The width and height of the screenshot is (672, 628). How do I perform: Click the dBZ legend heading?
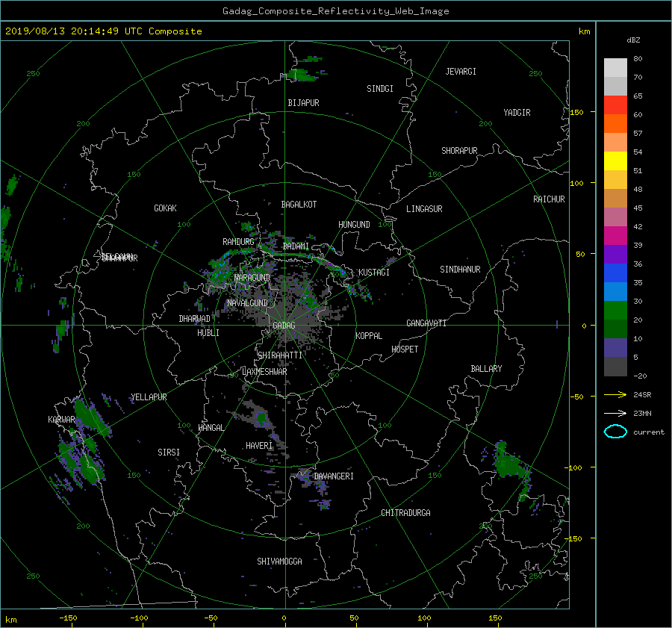pyautogui.click(x=633, y=40)
